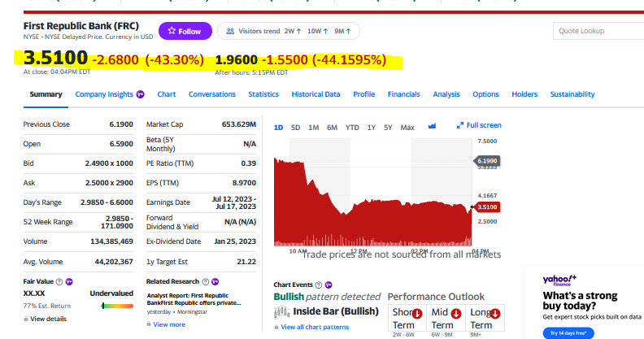Click the visitors people icon
Image resolution: width=644 pixels, height=339 pixels.
coord(230,31)
